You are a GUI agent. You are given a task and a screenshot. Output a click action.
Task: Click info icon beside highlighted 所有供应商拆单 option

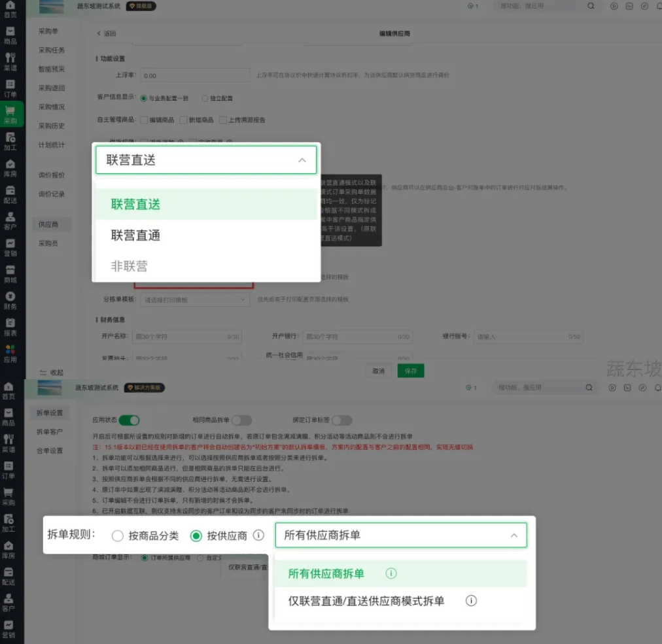[x=391, y=573]
